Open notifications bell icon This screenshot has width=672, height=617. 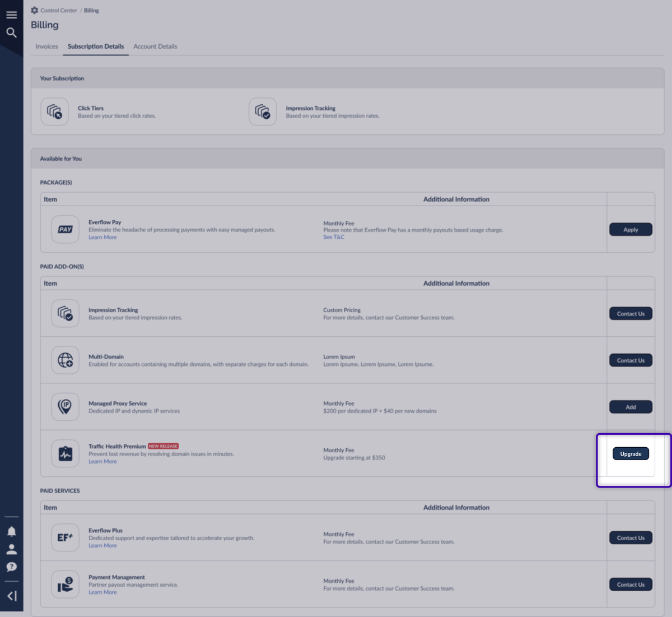click(x=11, y=531)
